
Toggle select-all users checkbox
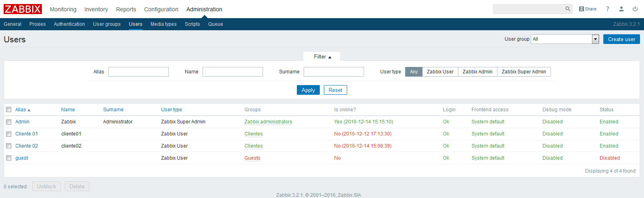click(x=8, y=110)
